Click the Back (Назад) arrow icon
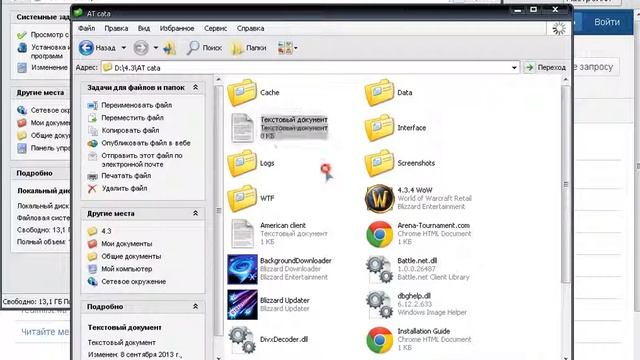 coord(86,48)
